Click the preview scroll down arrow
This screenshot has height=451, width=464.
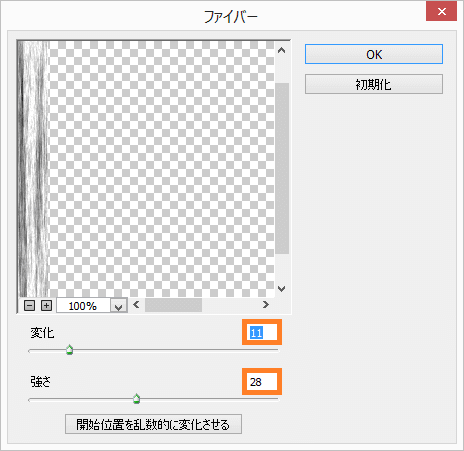click(x=282, y=289)
